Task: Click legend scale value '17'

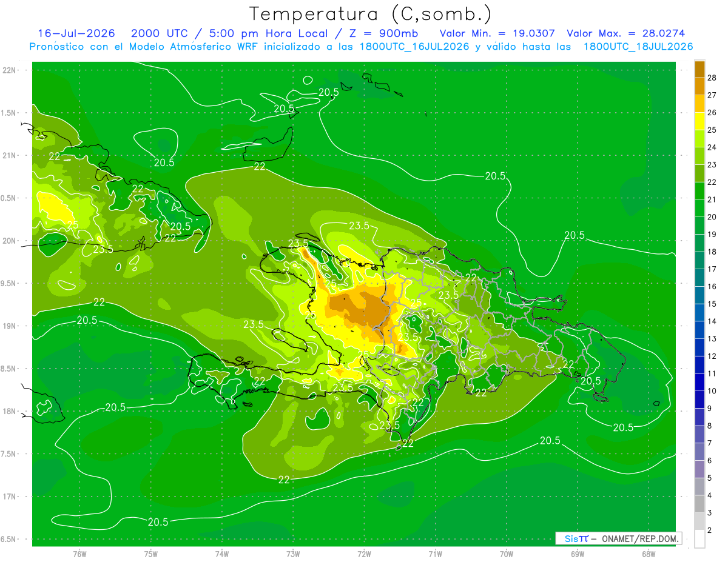Action: (712, 269)
